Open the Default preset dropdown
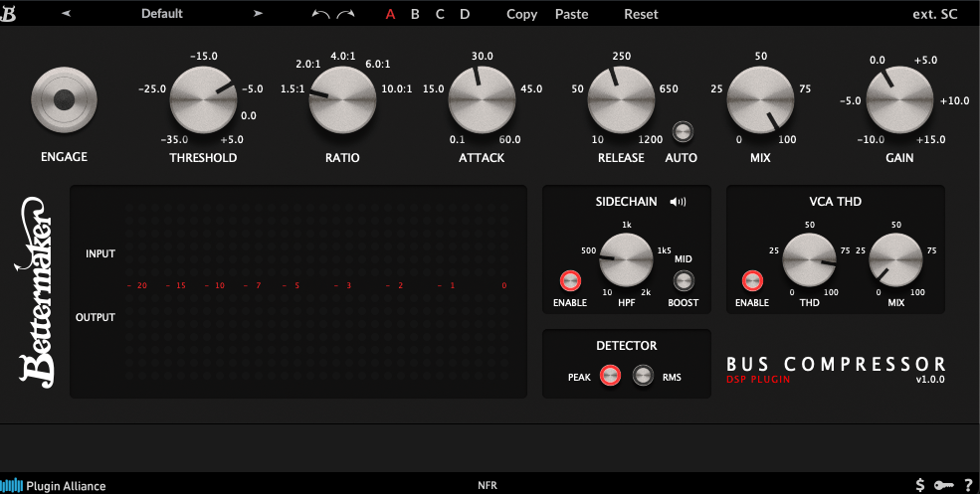980x494 pixels. coord(162,14)
